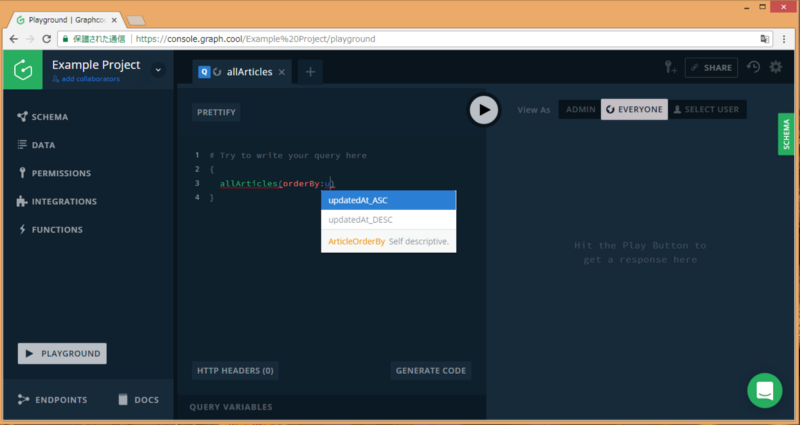Run the query with the play button
This screenshot has width=800, height=425.
(484, 110)
